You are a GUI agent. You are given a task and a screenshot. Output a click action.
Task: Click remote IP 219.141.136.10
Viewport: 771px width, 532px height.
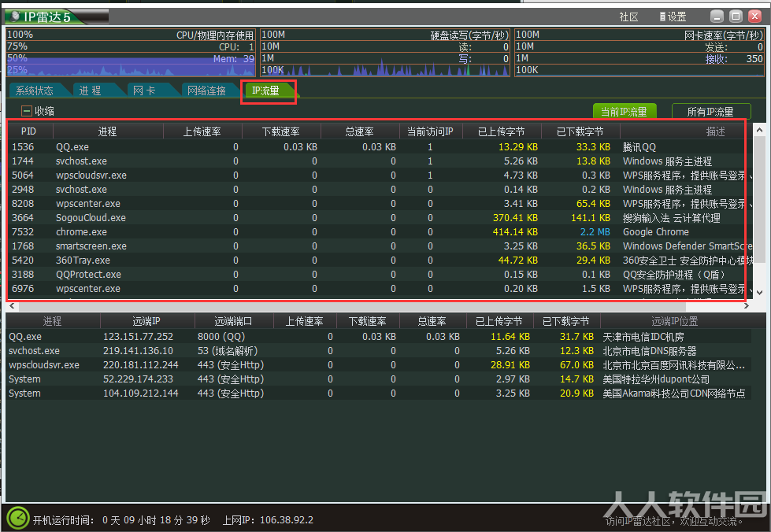point(138,351)
